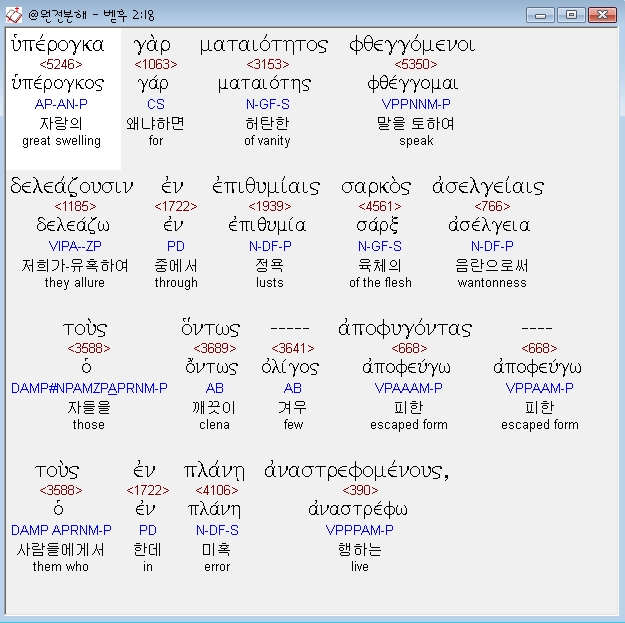Click the Korean gloss 왜냐하면
625x623 pixels.
point(155,123)
